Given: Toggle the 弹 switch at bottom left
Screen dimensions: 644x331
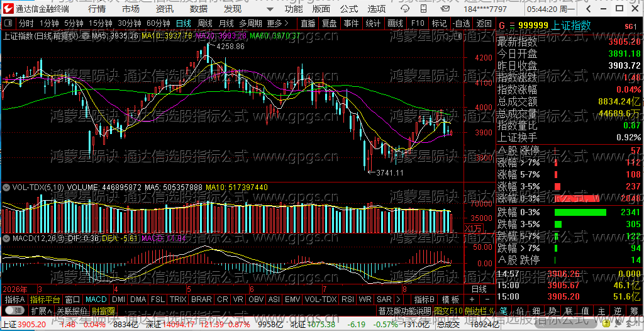Looking at the screenshot, I should [14, 310].
